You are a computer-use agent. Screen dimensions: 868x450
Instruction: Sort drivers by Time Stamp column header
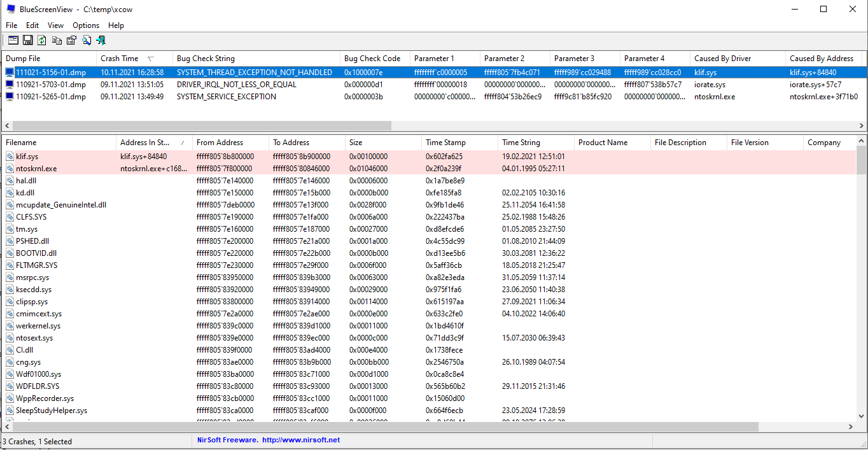point(459,143)
